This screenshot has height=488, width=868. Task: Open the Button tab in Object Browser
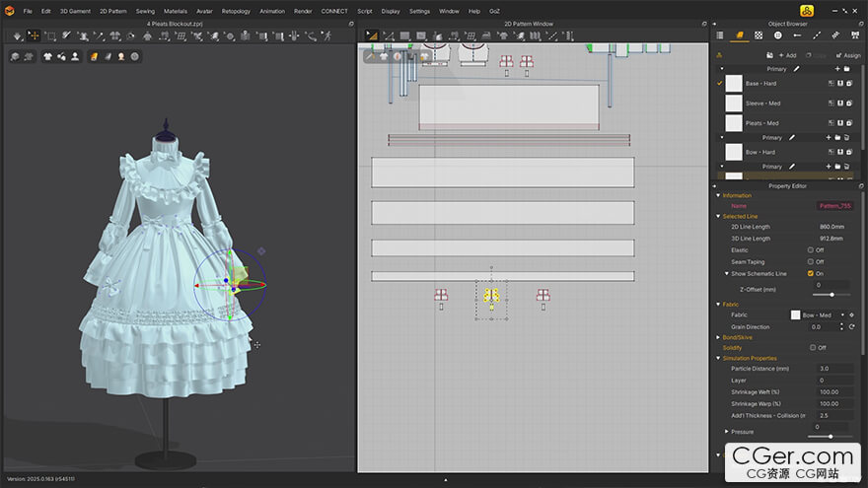[778, 35]
